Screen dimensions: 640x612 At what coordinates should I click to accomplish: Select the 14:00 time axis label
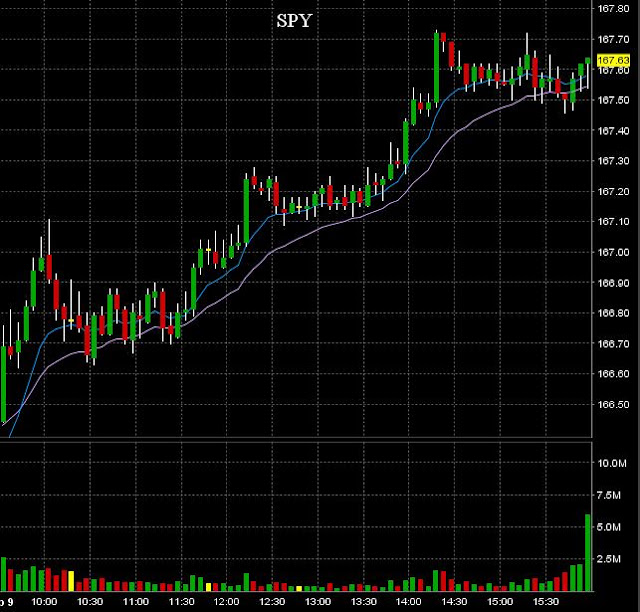[x=409, y=602]
